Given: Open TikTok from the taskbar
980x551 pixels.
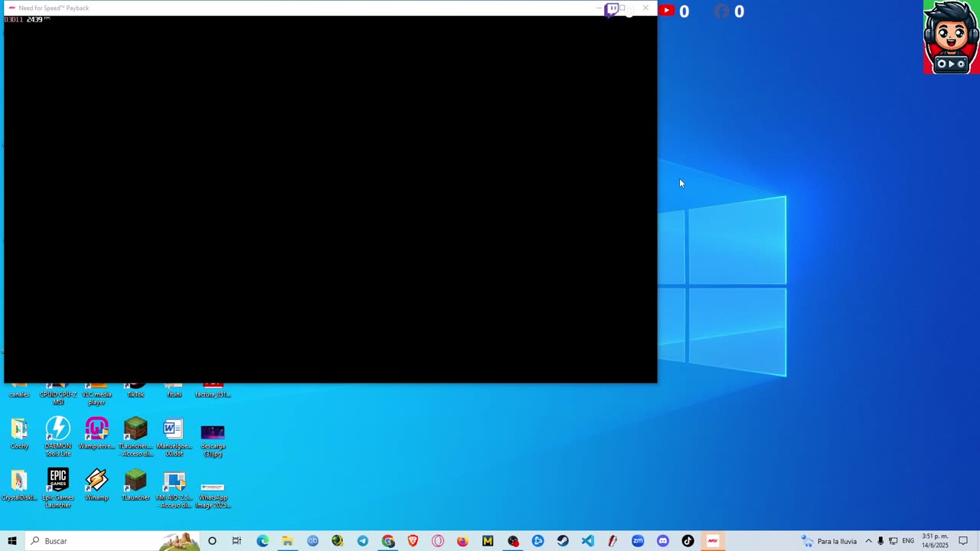Looking at the screenshot, I should tap(688, 541).
